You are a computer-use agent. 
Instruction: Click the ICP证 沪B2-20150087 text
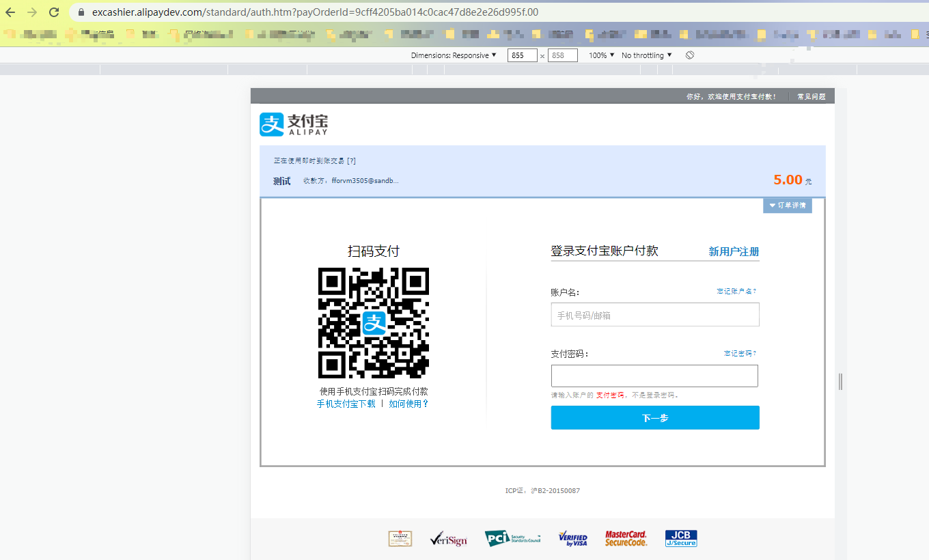tap(542, 491)
